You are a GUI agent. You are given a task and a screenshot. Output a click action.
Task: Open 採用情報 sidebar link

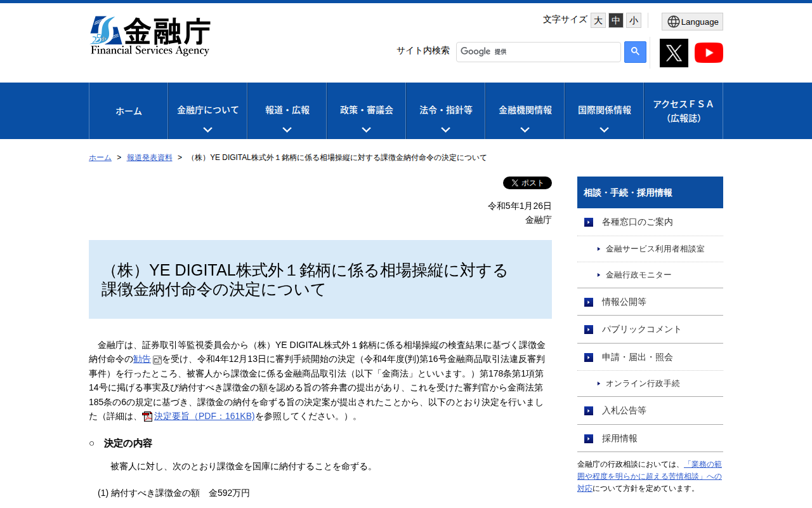pos(620,439)
